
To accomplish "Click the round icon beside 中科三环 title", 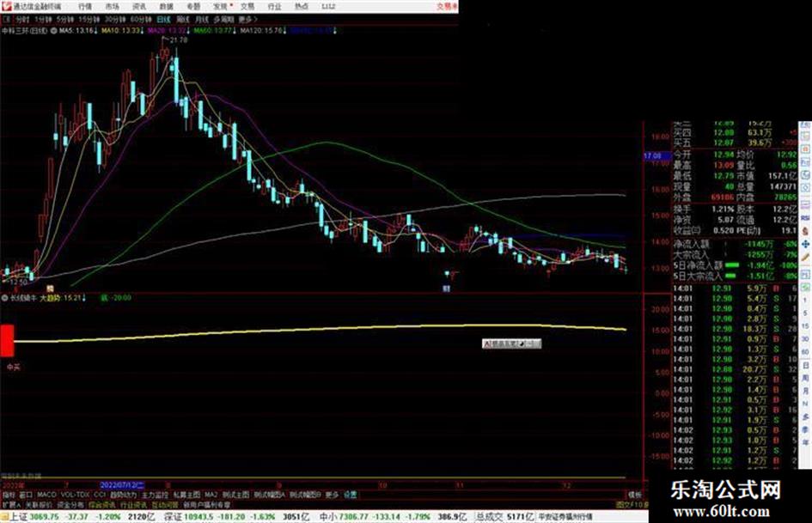I will click(53, 31).
